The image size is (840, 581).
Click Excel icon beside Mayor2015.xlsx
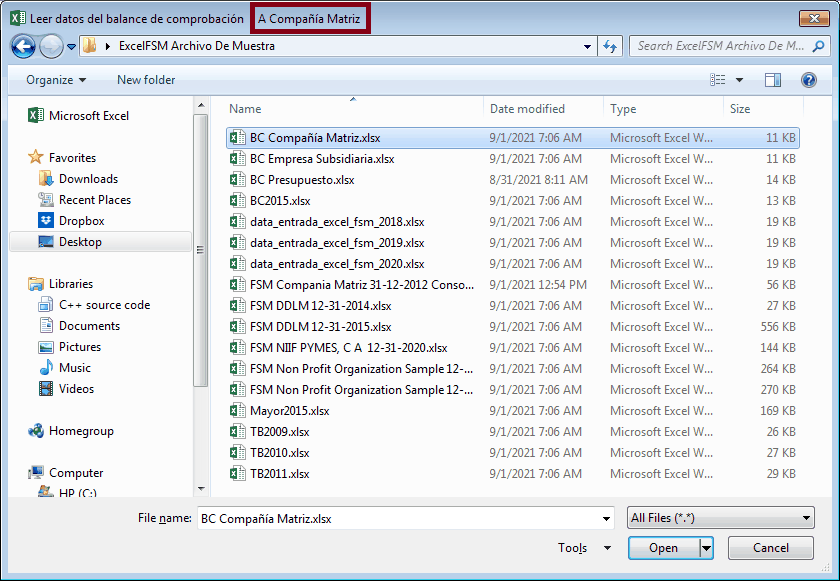(237, 411)
